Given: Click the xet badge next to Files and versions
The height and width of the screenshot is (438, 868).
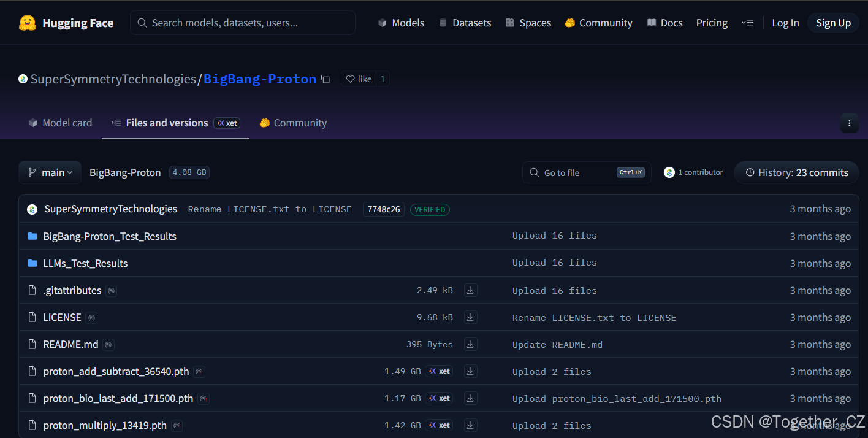Looking at the screenshot, I should pyautogui.click(x=227, y=123).
